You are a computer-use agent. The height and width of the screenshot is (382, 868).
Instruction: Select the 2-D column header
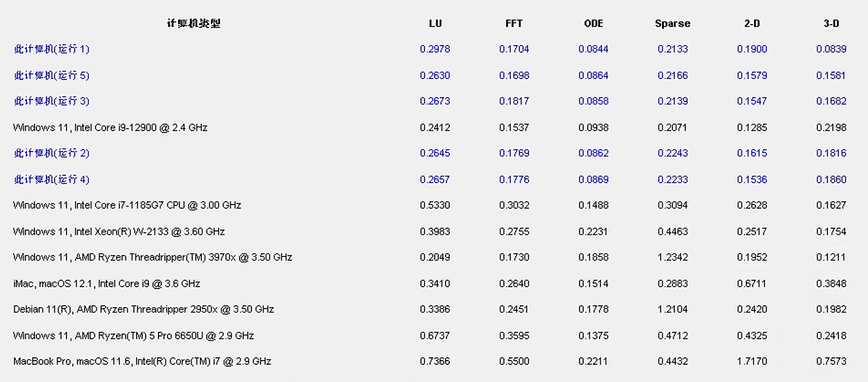coord(752,23)
